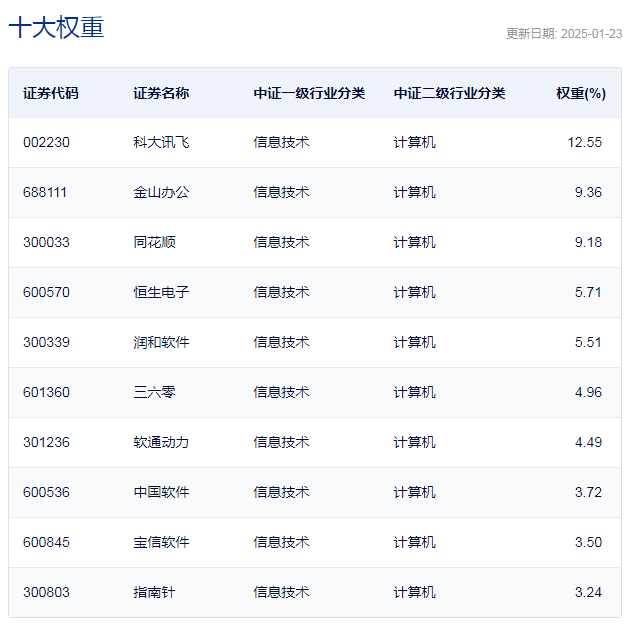The image size is (628, 627).
Task: Select 科大讯飞 in the name column
Action: tap(161, 142)
